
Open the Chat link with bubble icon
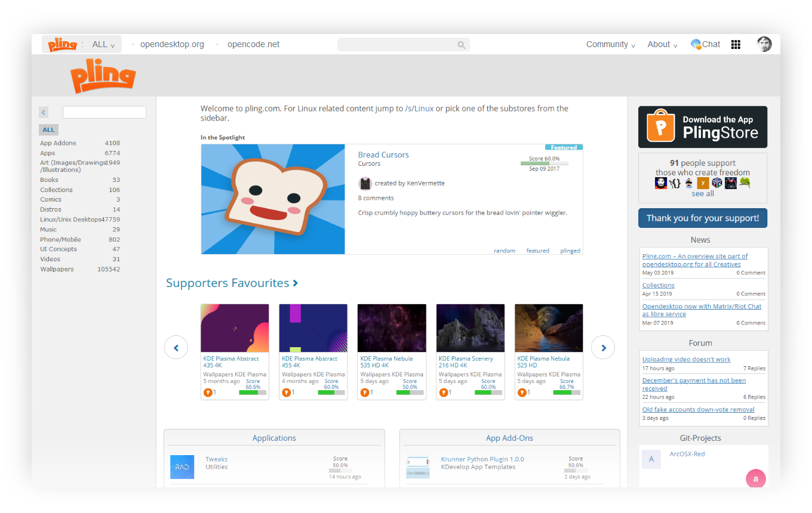(705, 44)
